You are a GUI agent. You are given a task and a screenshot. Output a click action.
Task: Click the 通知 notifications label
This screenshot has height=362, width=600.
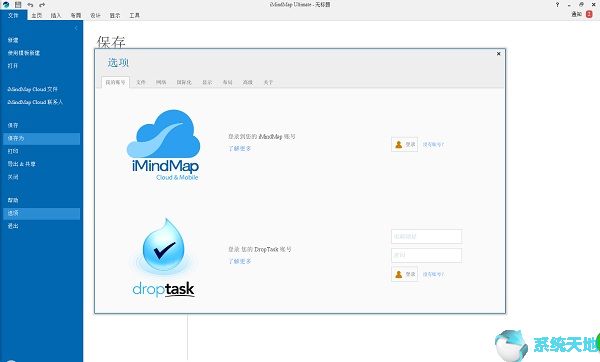577,14
